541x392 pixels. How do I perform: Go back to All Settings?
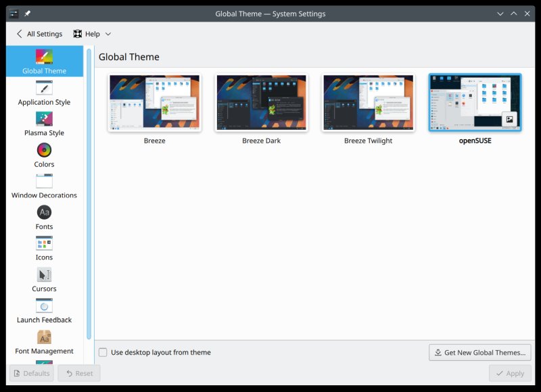39,34
